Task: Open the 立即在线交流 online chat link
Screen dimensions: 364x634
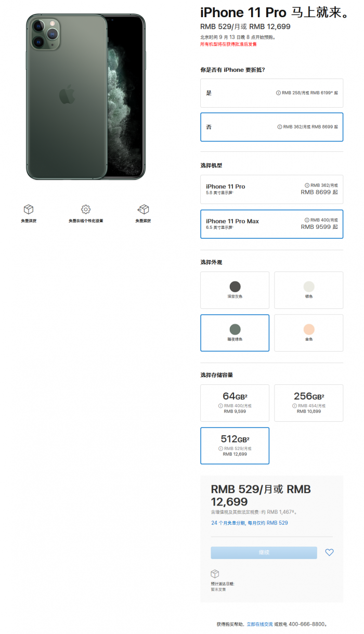Action: (x=259, y=624)
